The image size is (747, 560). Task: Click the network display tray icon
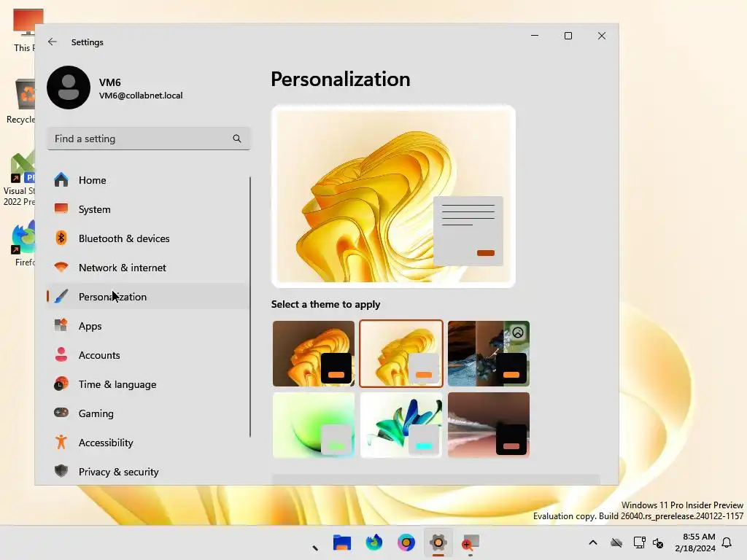tap(639, 542)
